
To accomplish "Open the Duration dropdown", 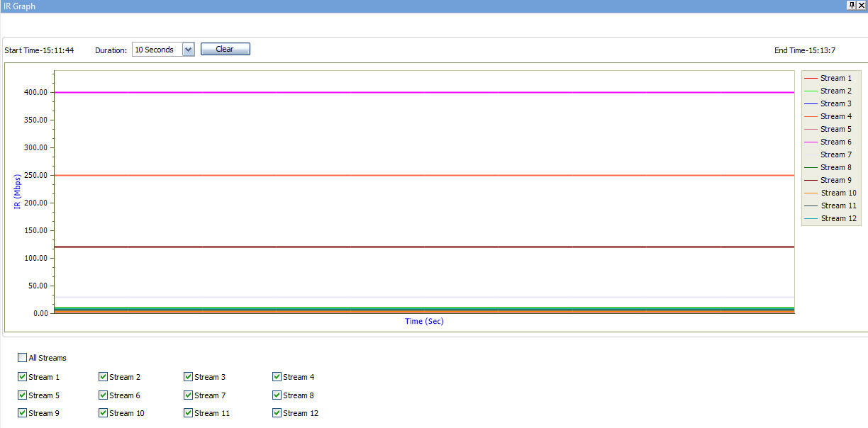I will tap(188, 50).
